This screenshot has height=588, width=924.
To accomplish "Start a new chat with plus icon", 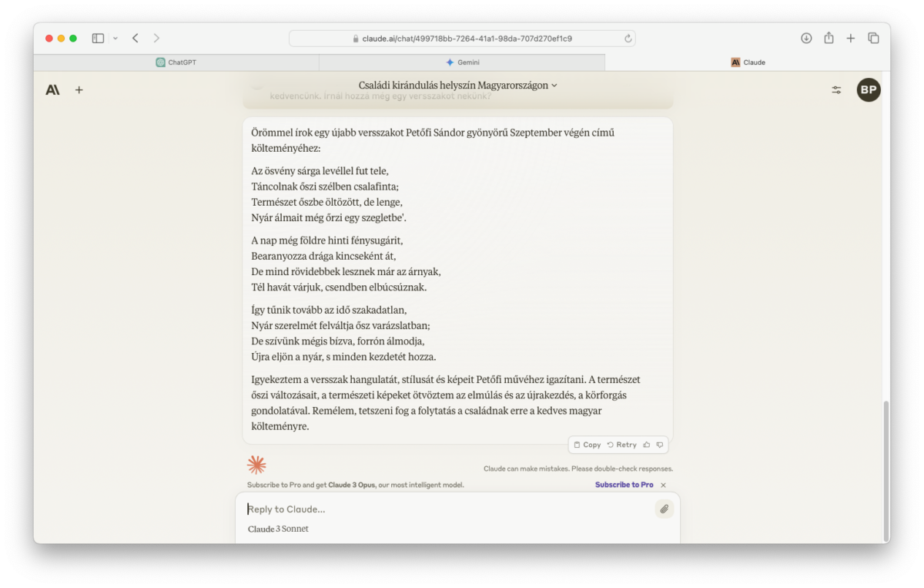I will (x=79, y=90).
